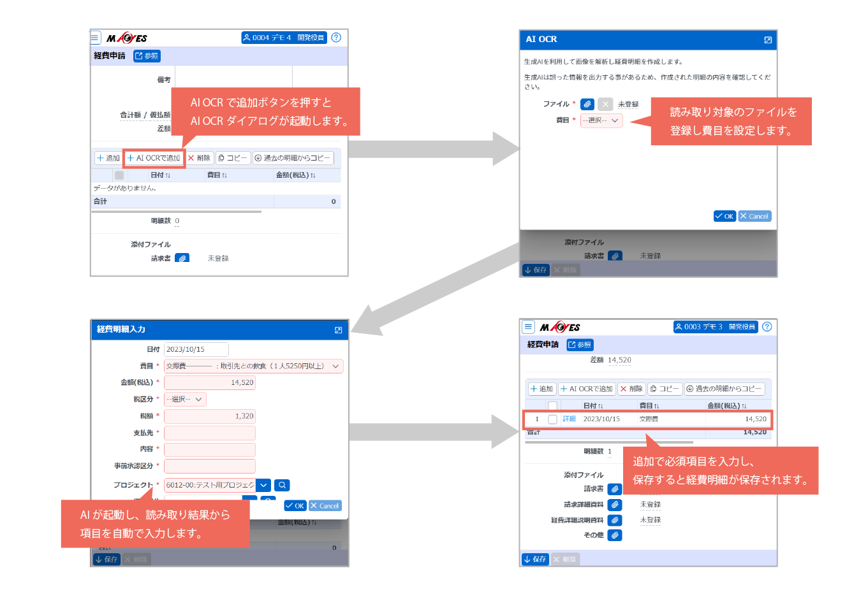Open help icon beside 0004 デモ4 user badge
868x594 pixels.
click(x=336, y=38)
